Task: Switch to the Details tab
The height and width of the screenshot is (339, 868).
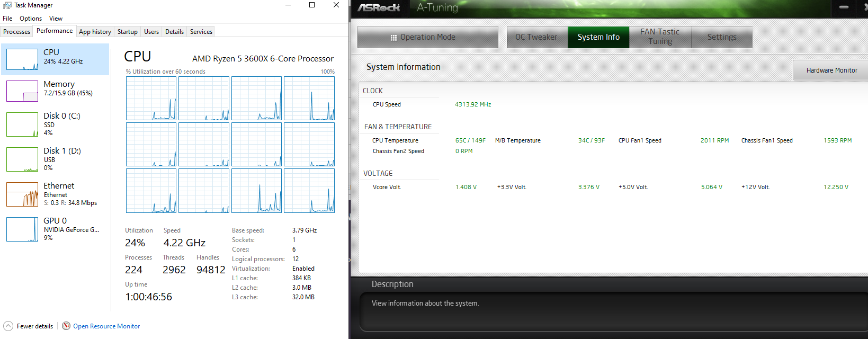Action: [x=174, y=32]
